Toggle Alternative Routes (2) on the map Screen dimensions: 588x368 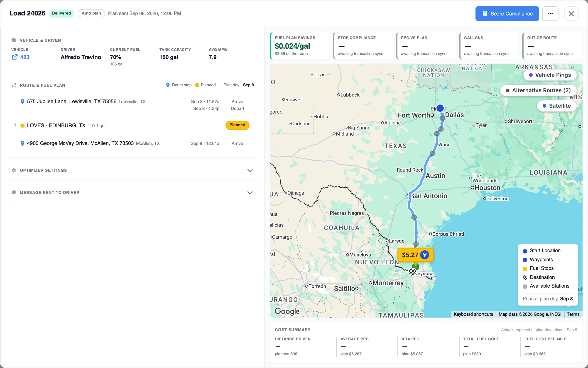(x=538, y=91)
